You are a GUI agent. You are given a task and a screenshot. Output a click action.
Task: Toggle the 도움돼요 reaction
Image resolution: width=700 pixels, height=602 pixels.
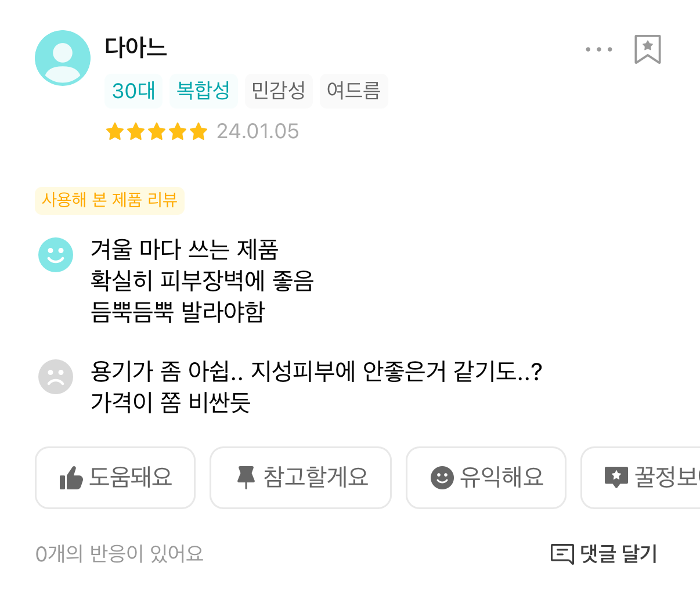[x=115, y=477]
